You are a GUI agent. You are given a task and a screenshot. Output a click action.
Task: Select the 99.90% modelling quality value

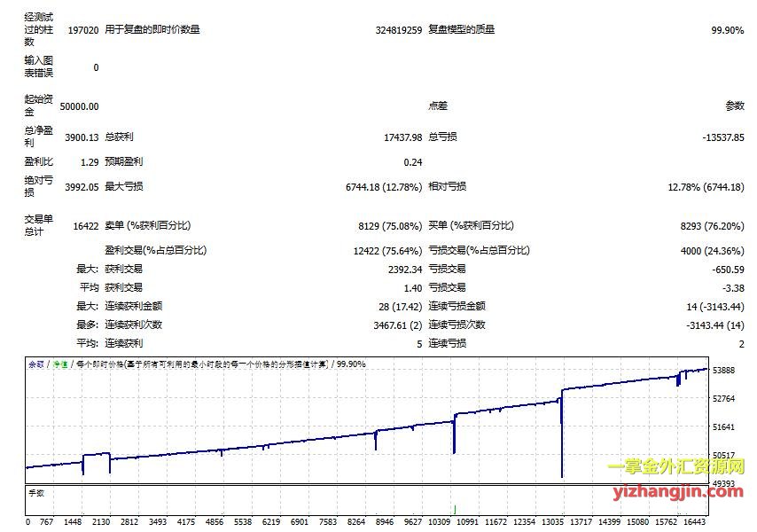727,30
